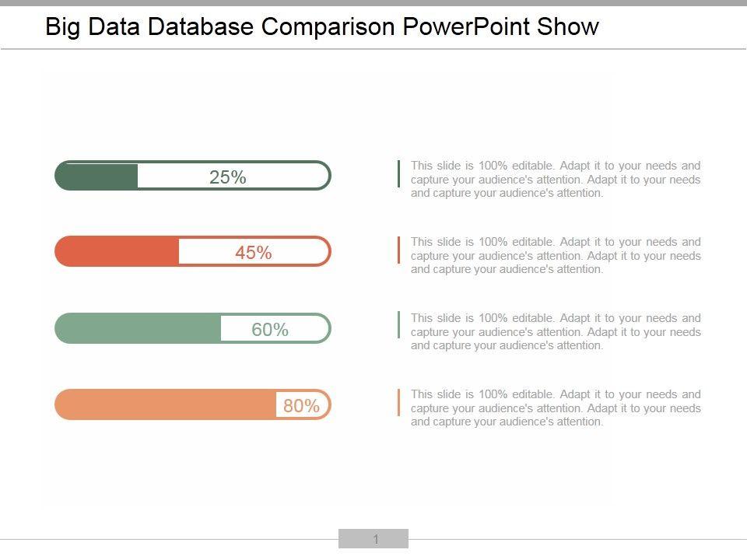This screenshot has height=560, width=747.
Task: Click the light green fill of 60% bar
Action: (x=139, y=328)
